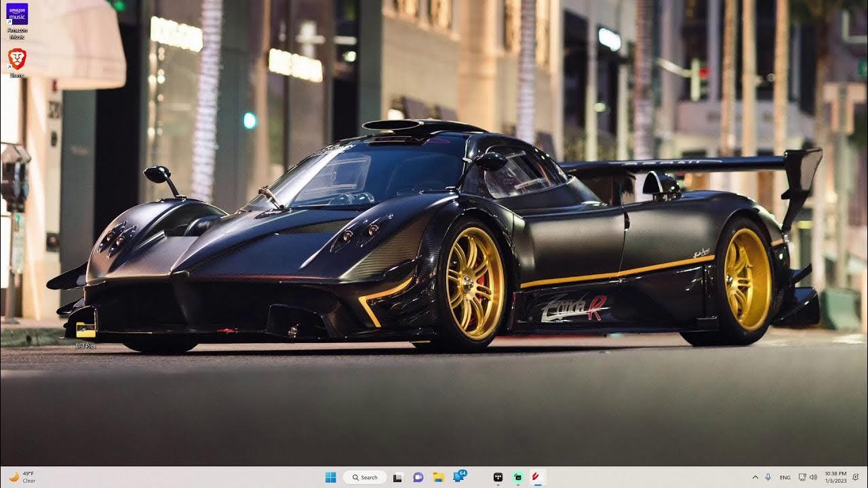
Task: Switch to the green taskbar app icon
Action: tap(517, 477)
